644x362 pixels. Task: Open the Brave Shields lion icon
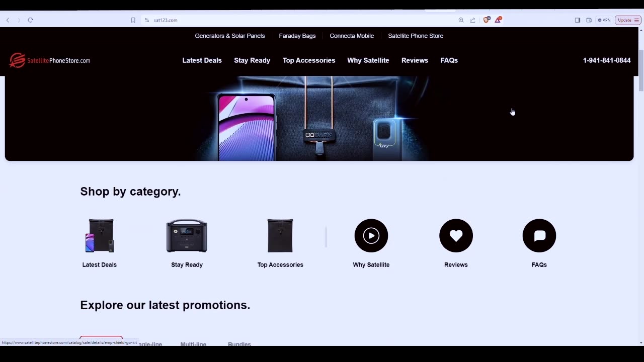486,20
